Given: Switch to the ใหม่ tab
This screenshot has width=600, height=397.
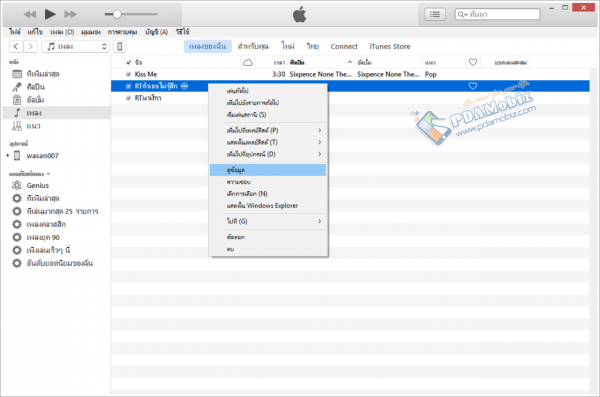Looking at the screenshot, I should pyautogui.click(x=288, y=46).
